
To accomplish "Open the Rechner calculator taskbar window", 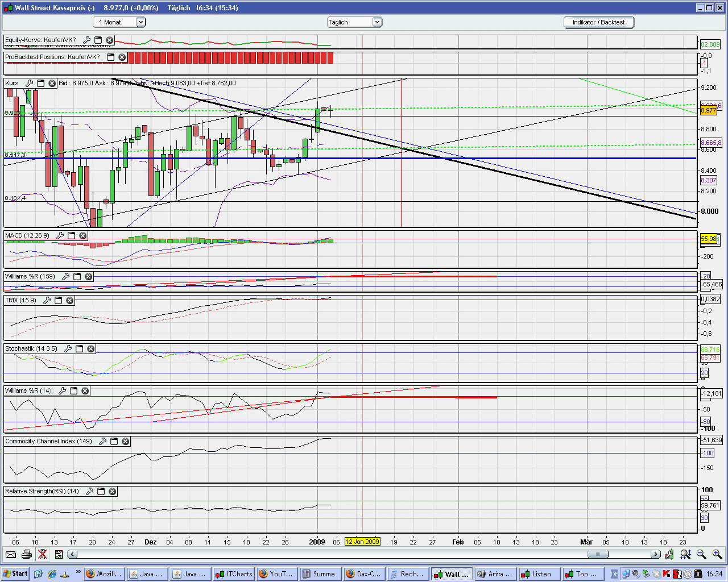I will [408, 574].
